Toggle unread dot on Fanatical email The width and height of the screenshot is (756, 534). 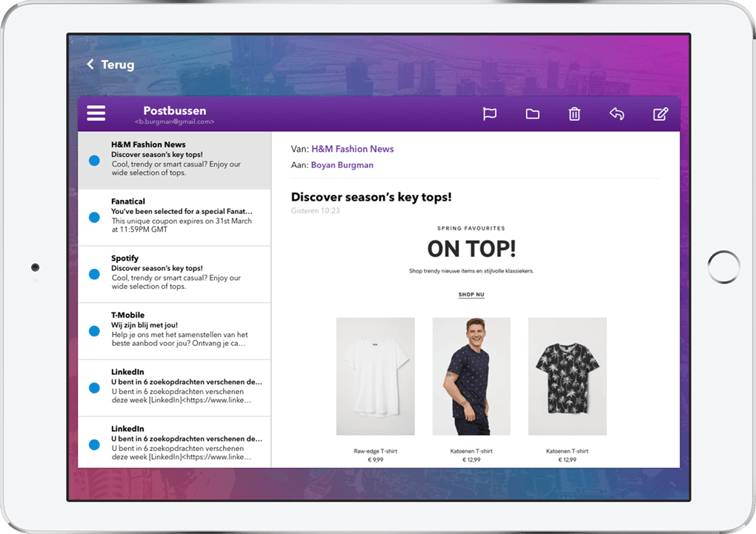coord(95,217)
